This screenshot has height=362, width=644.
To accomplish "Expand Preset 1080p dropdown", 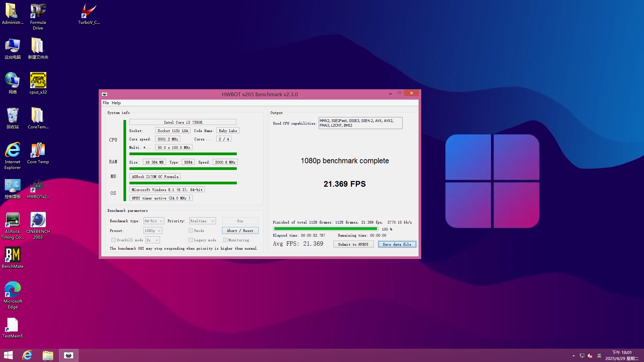I will (x=153, y=231).
